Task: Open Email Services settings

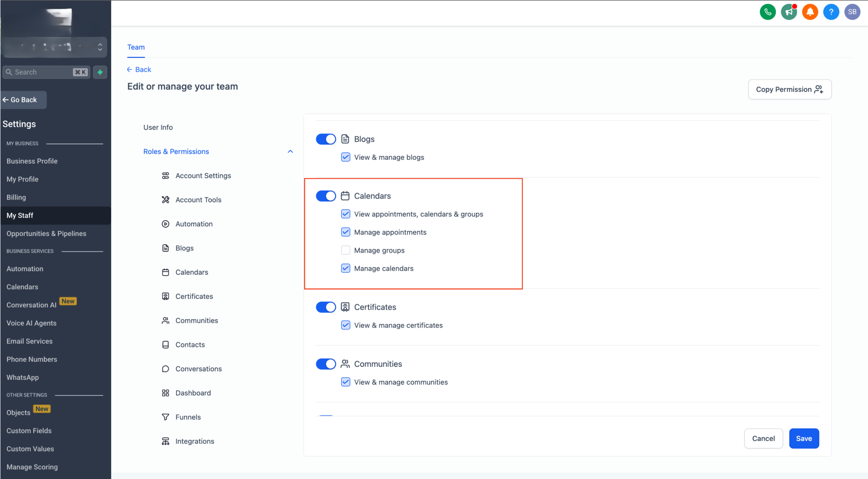Action: coord(29,341)
